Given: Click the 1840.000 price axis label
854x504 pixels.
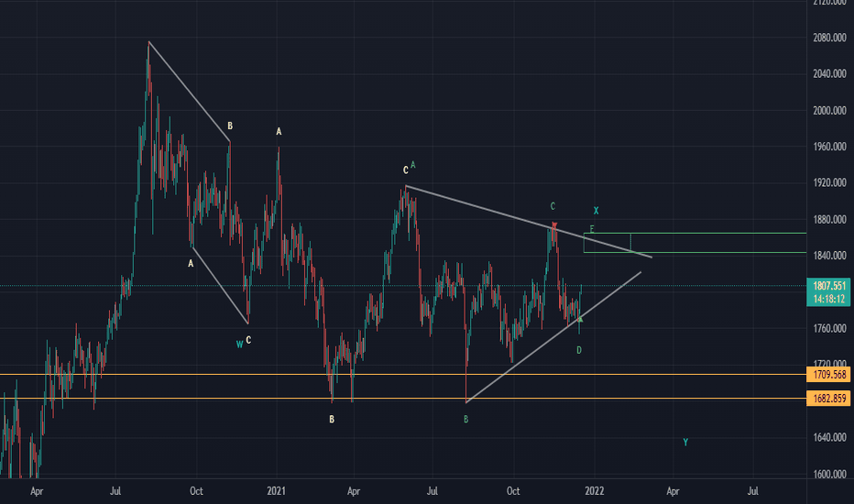Looking at the screenshot, I should 829,256.
